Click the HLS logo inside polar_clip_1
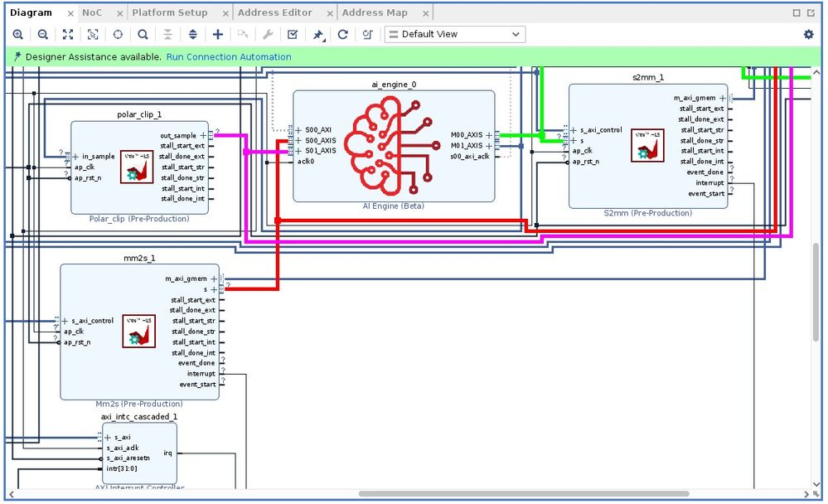The width and height of the screenshot is (828, 504). point(137,167)
